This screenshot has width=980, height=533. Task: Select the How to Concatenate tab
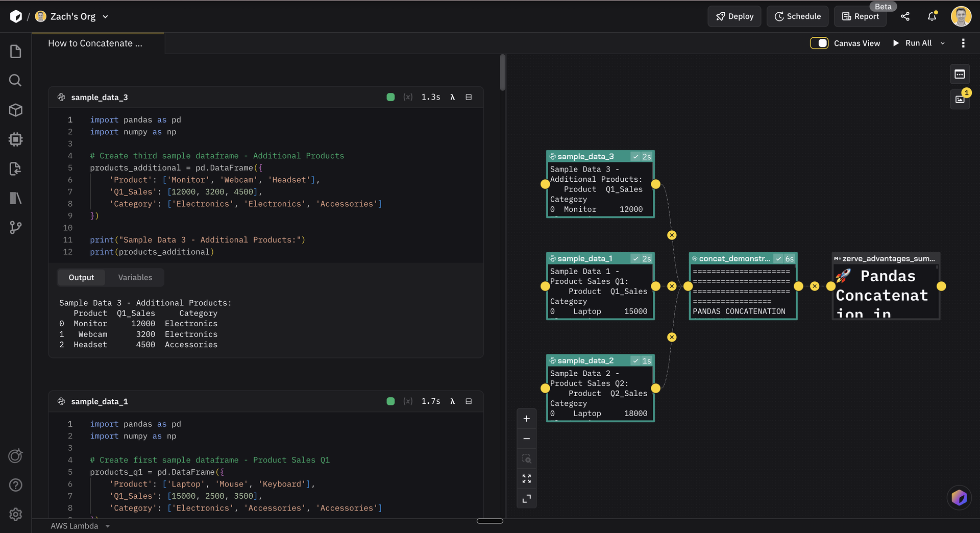tap(98, 43)
